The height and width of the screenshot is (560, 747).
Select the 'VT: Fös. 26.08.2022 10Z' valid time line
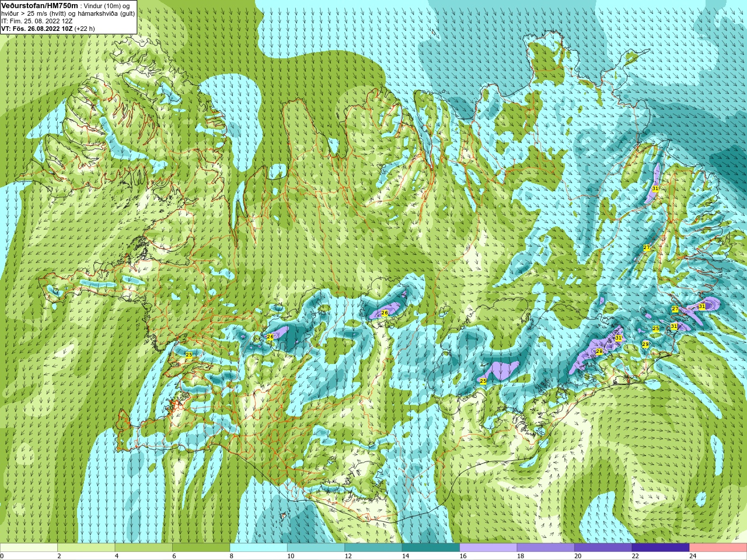point(37,29)
